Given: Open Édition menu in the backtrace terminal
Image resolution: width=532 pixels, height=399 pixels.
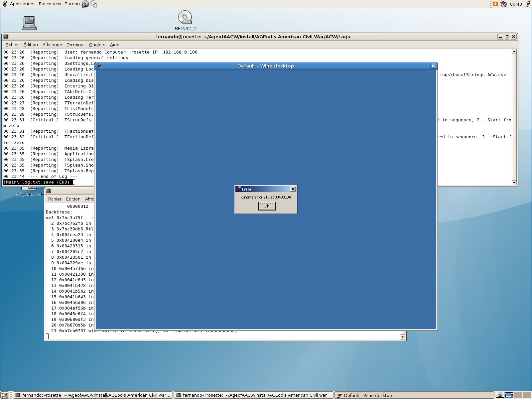Looking at the screenshot, I should (73, 199).
